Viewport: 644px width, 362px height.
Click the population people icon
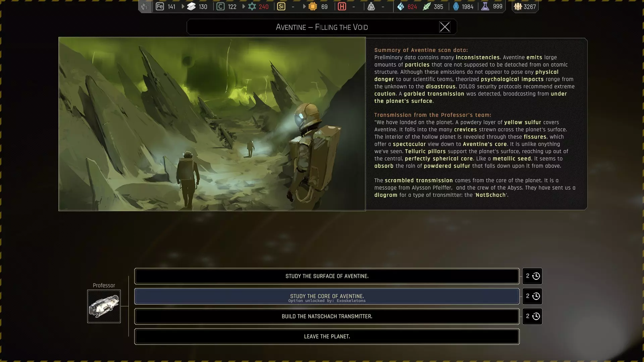pos(518,7)
